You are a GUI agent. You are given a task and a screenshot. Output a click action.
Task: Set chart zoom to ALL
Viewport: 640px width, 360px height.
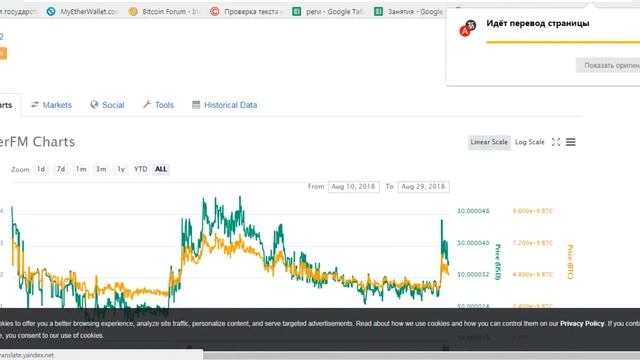[x=161, y=169]
